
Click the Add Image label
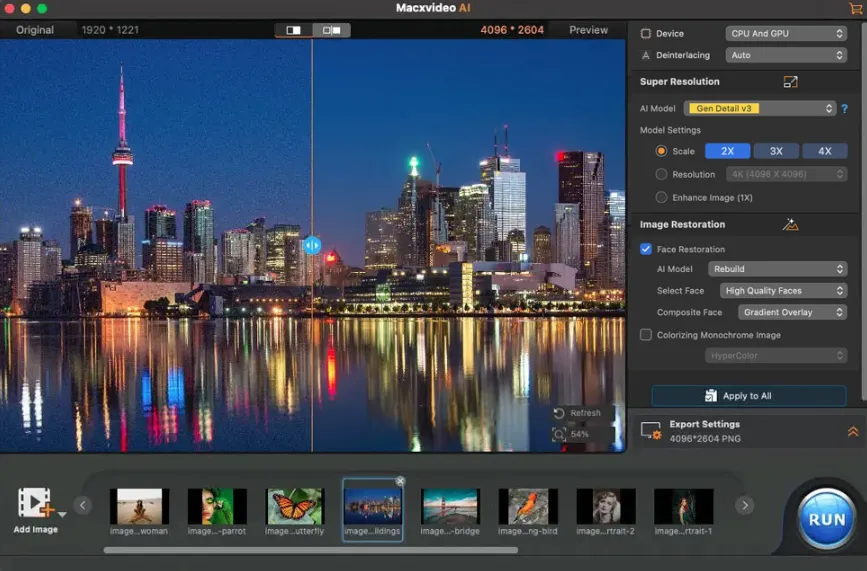[x=36, y=530]
